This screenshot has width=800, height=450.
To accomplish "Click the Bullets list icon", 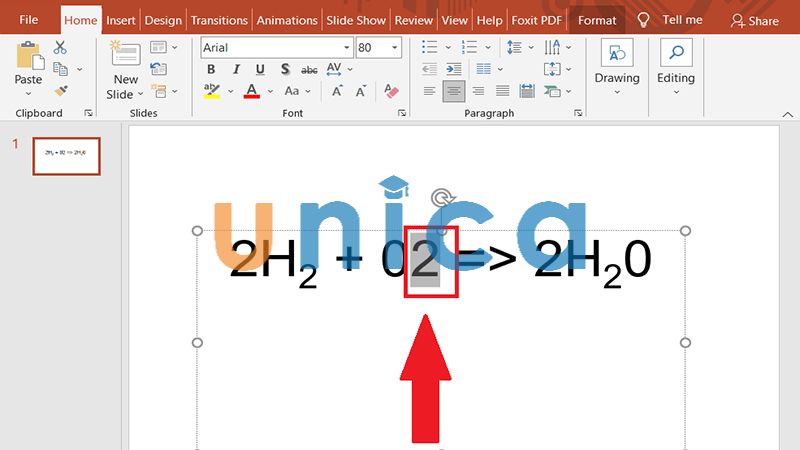I will tap(430, 47).
